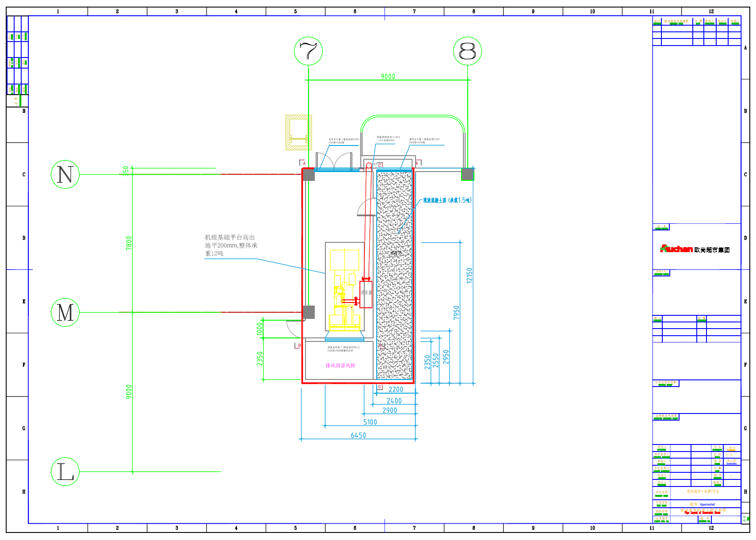Select the grid axis bubble M
This screenshot has height=540, width=756.
point(65,312)
